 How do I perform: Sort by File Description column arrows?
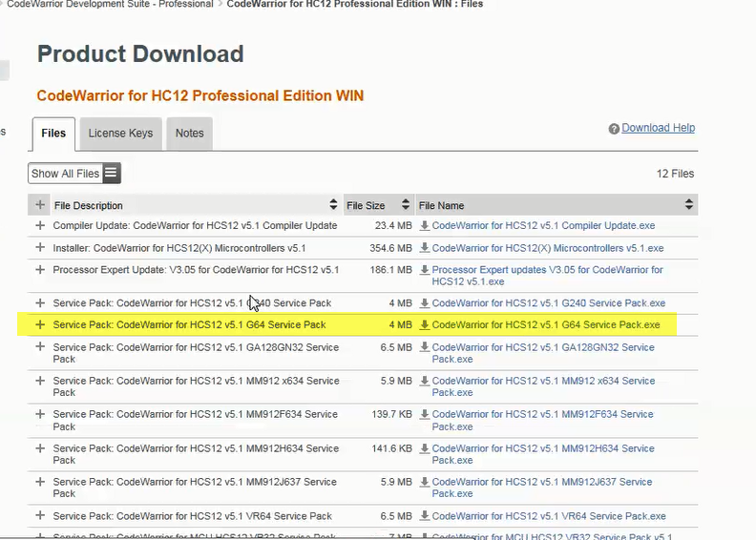pos(333,205)
